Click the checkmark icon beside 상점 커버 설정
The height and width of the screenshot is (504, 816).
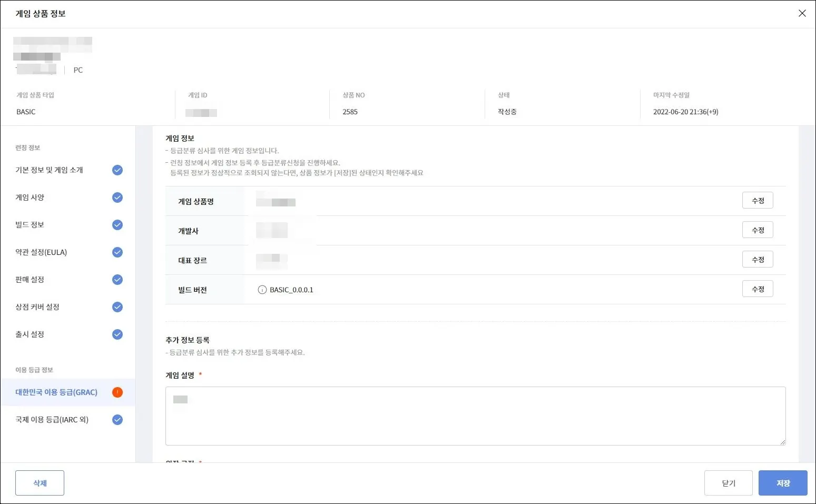pyautogui.click(x=117, y=307)
